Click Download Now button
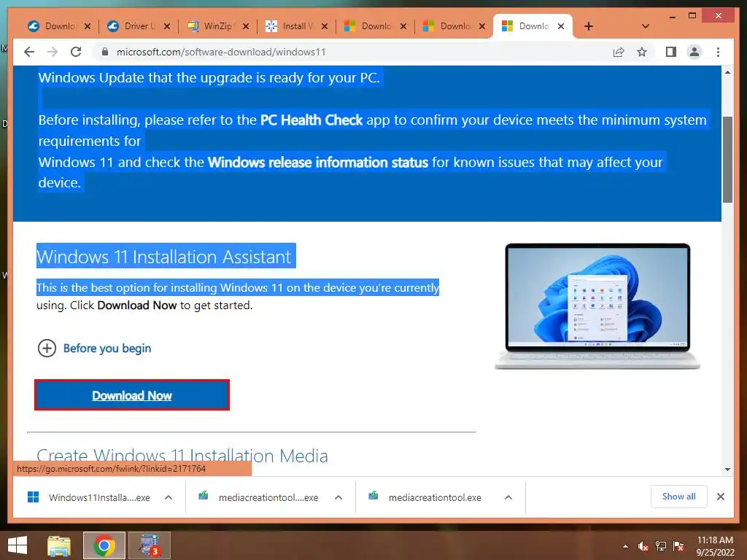This screenshot has height=560, width=747. click(132, 395)
